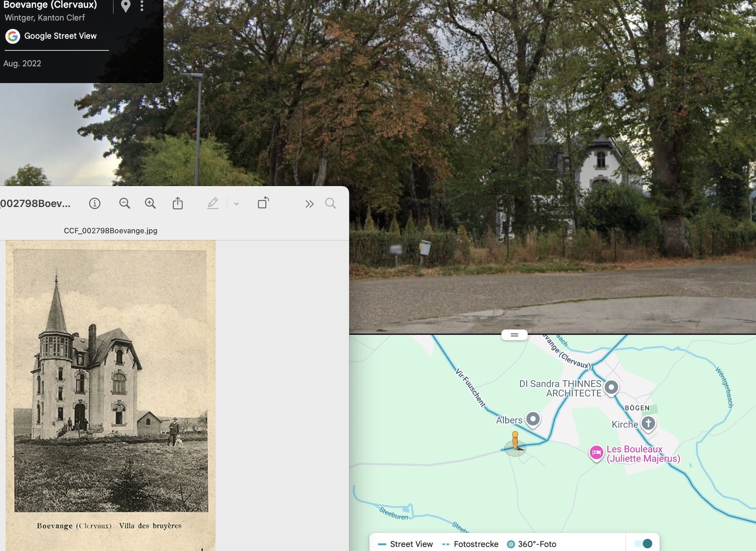Image resolution: width=756 pixels, height=551 pixels.
Task: Rotate the image using toolbar button
Action: 263,203
